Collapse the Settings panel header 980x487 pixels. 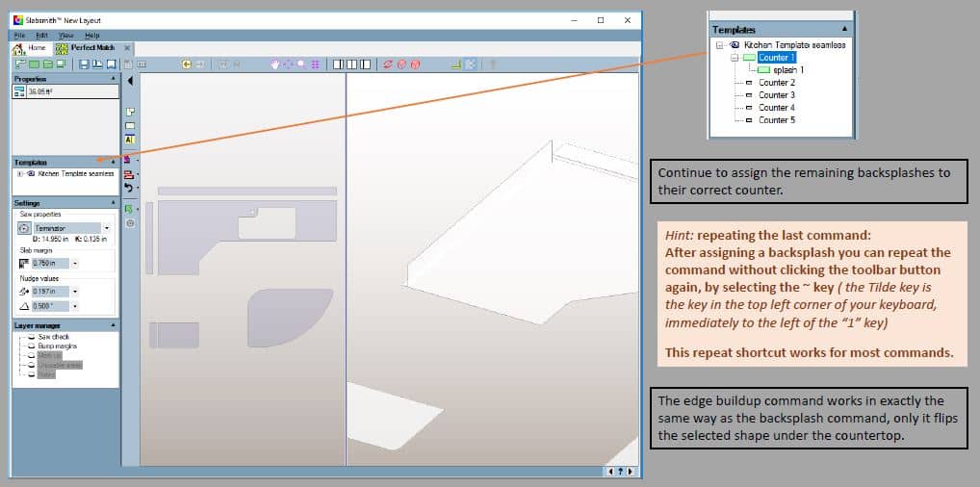[x=114, y=203]
